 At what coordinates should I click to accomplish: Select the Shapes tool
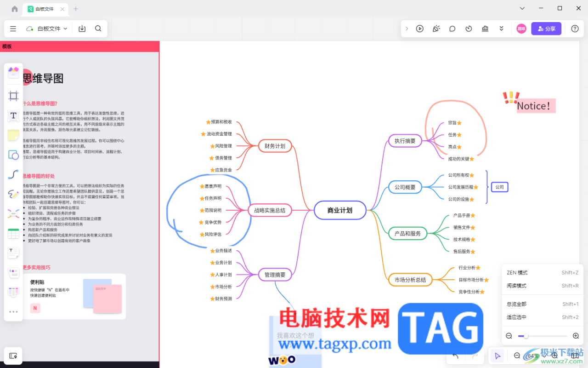click(13, 155)
